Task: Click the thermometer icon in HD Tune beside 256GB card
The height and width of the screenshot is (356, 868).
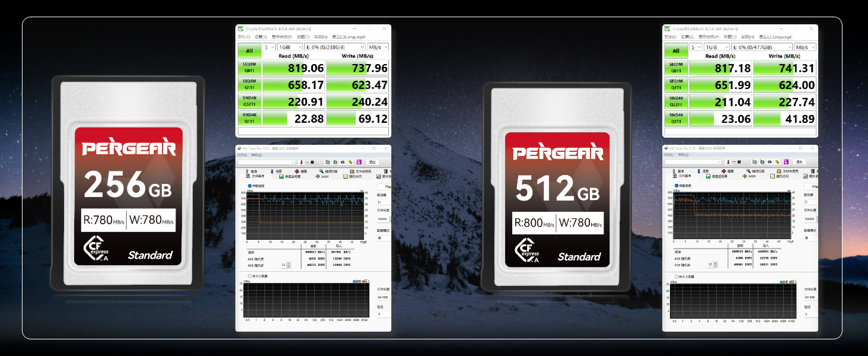Action: click(301, 162)
